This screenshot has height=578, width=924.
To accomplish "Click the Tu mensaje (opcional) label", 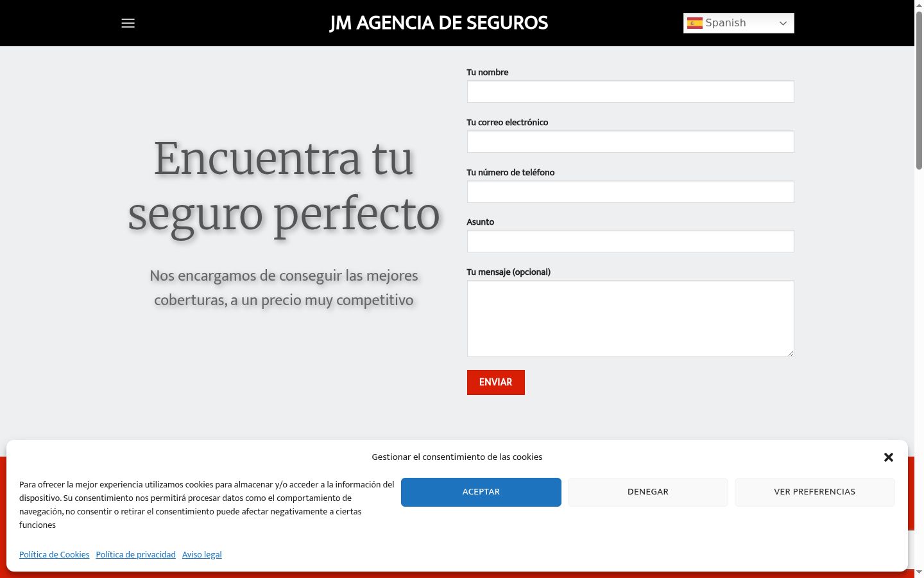I will coord(508,272).
